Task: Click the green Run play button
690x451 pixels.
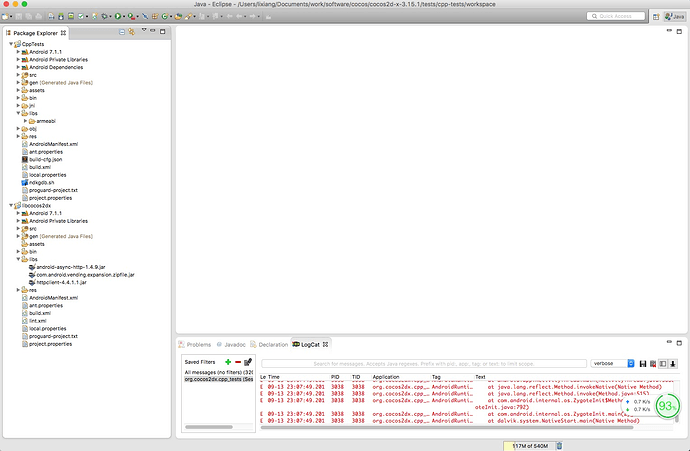Action: [x=118, y=16]
